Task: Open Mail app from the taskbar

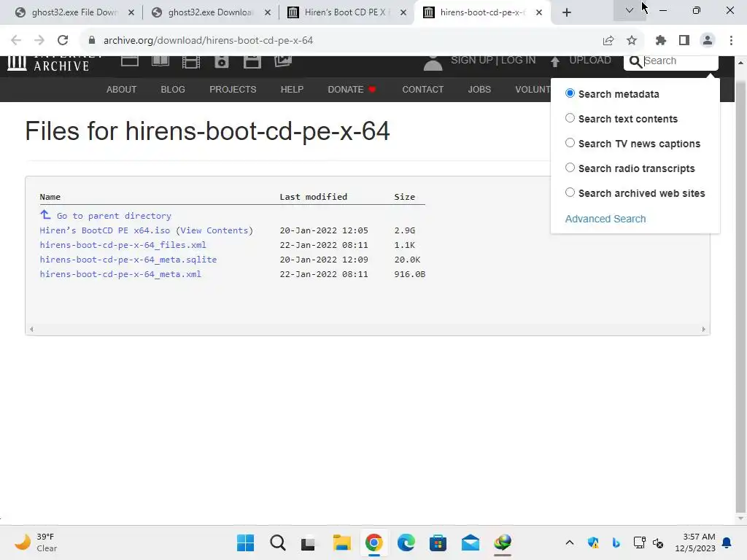Action: [x=471, y=542]
